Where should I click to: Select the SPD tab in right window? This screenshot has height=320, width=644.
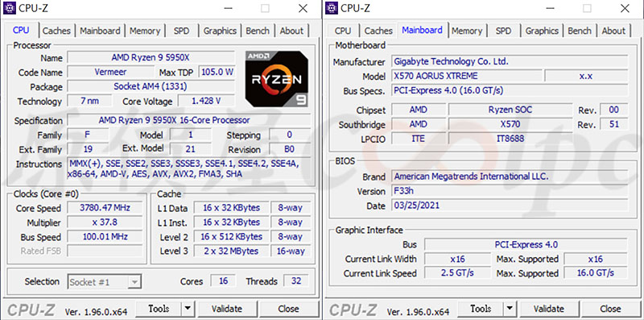click(504, 31)
